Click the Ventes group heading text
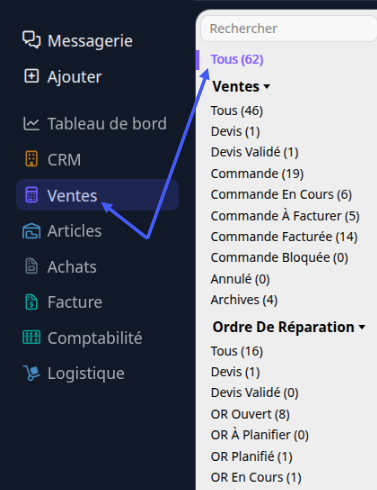The width and height of the screenshot is (377, 490). pos(236,87)
